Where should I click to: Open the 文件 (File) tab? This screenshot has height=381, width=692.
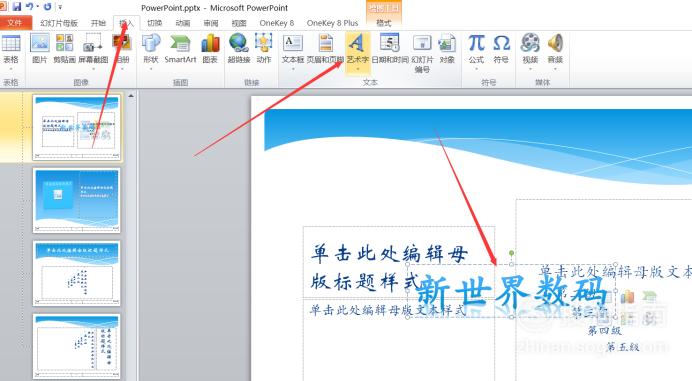tap(15, 23)
